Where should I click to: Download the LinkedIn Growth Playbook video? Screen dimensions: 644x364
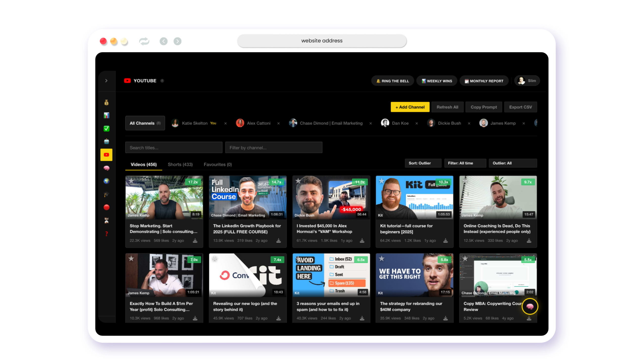click(278, 240)
